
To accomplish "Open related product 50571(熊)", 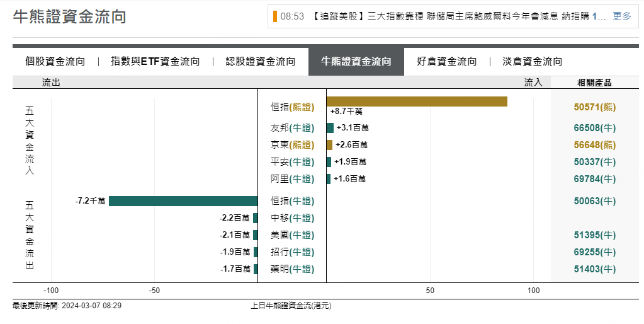I will tap(595, 107).
